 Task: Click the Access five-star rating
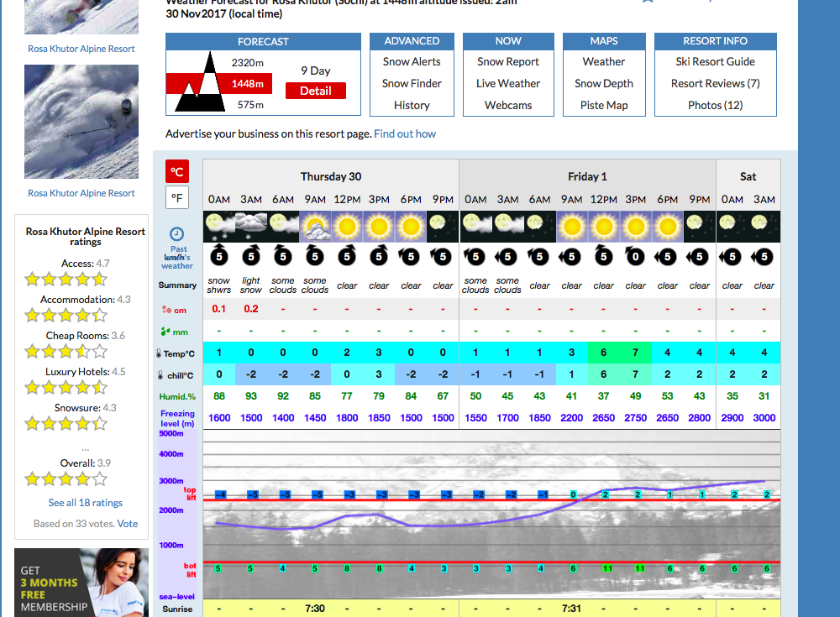click(66, 279)
